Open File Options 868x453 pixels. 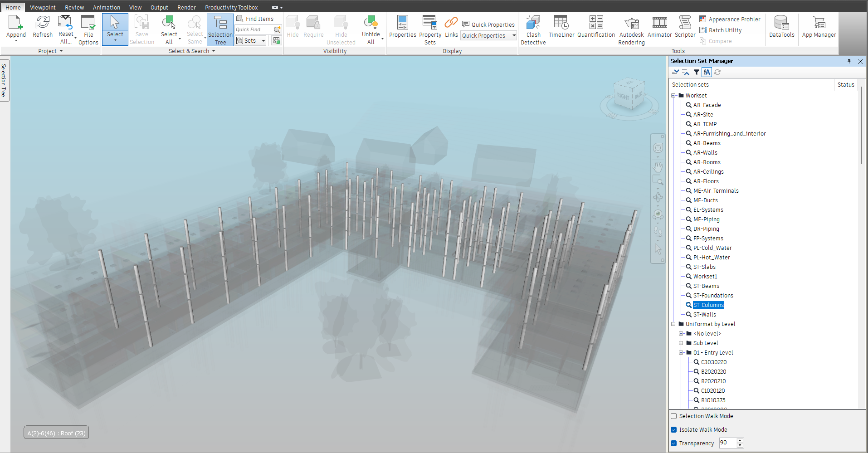coord(88,30)
